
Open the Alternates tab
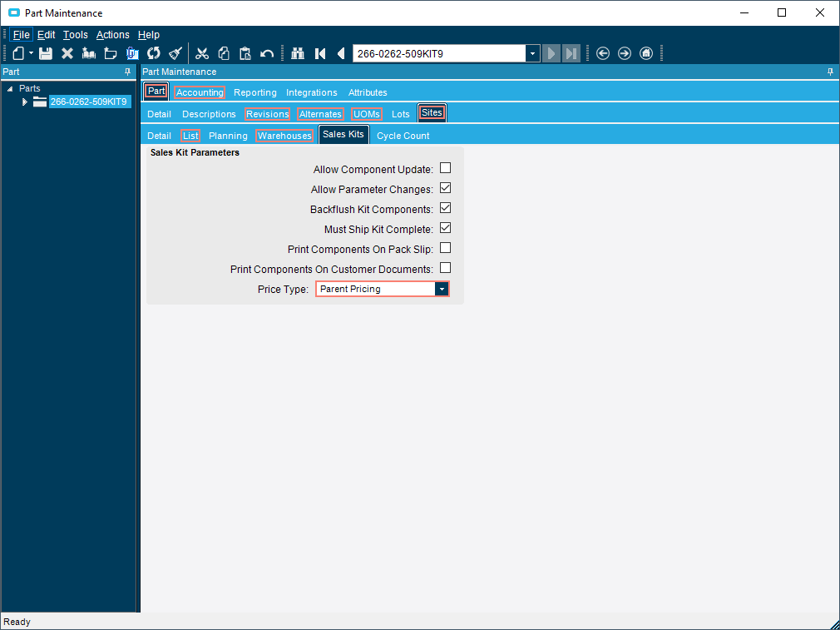tap(320, 114)
